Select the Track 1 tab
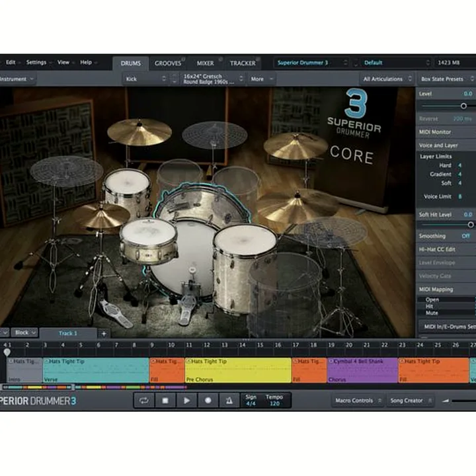The width and height of the screenshot is (476, 476). [68, 333]
